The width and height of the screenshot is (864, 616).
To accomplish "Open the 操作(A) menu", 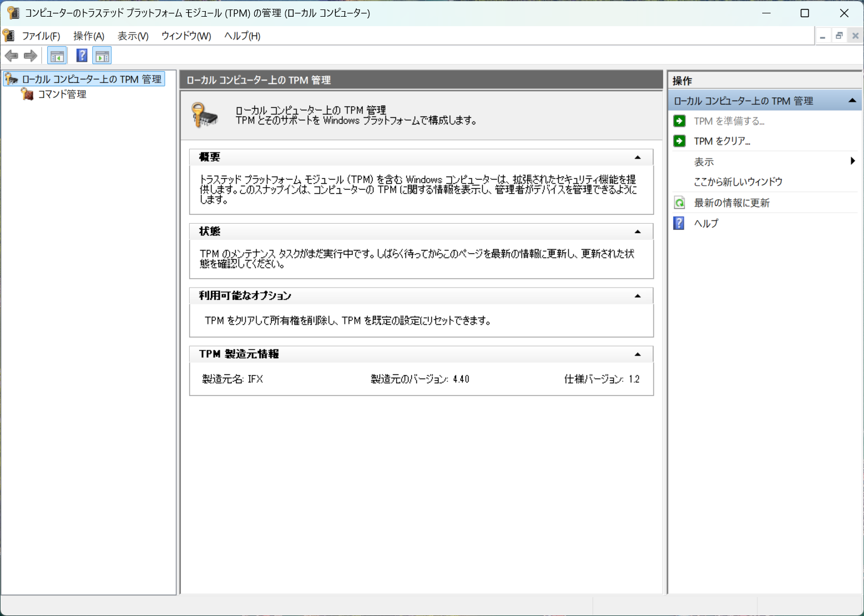I will pos(89,36).
